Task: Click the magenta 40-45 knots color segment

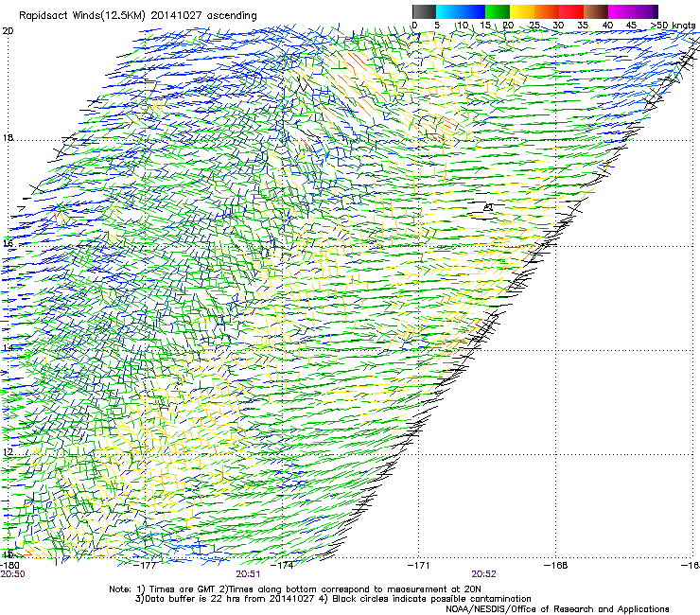Action: (x=621, y=11)
